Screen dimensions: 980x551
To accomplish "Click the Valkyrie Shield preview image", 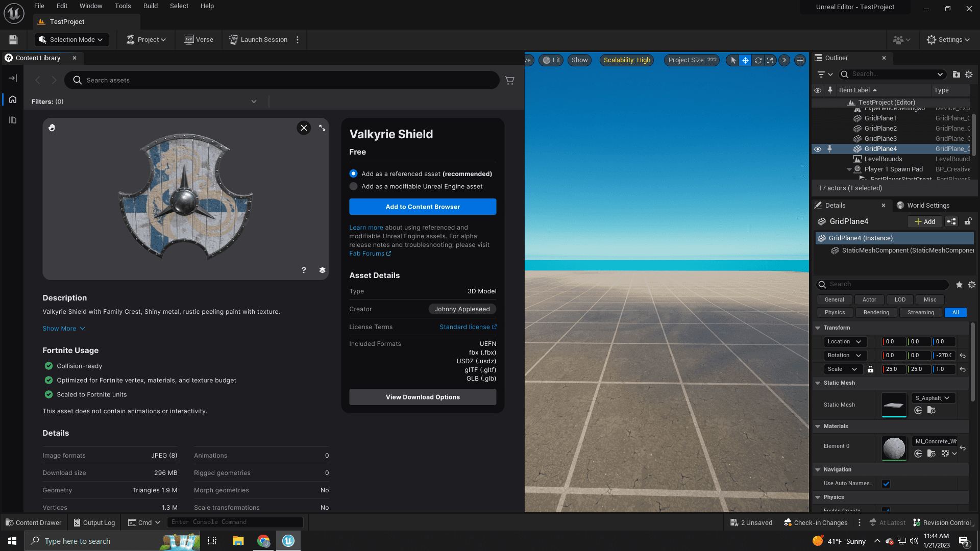I will [186, 199].
